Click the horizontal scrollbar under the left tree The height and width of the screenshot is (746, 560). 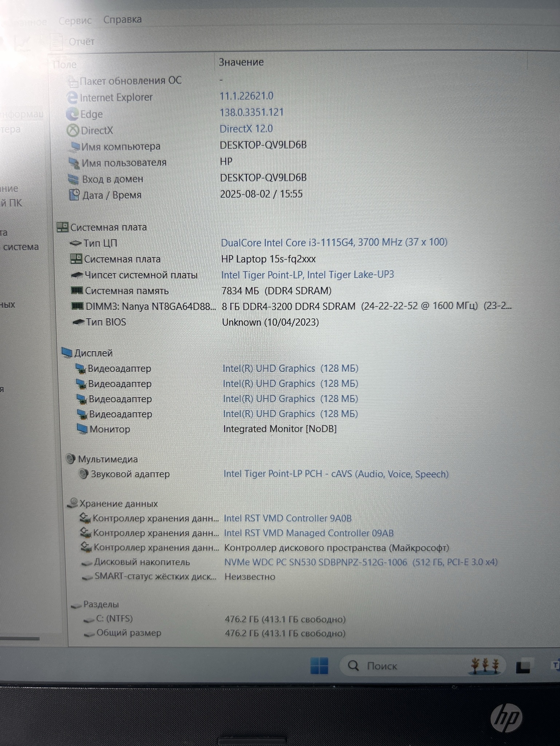point(20,638)
